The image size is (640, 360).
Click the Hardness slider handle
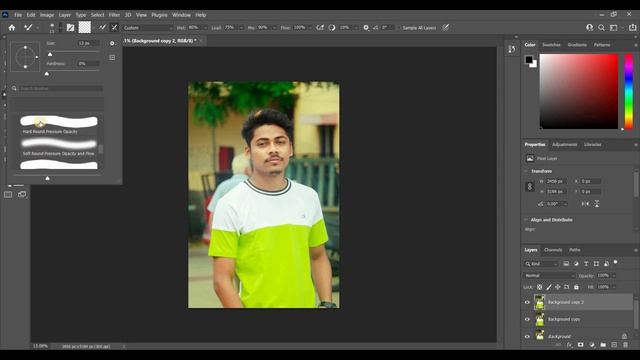(47, 74)
